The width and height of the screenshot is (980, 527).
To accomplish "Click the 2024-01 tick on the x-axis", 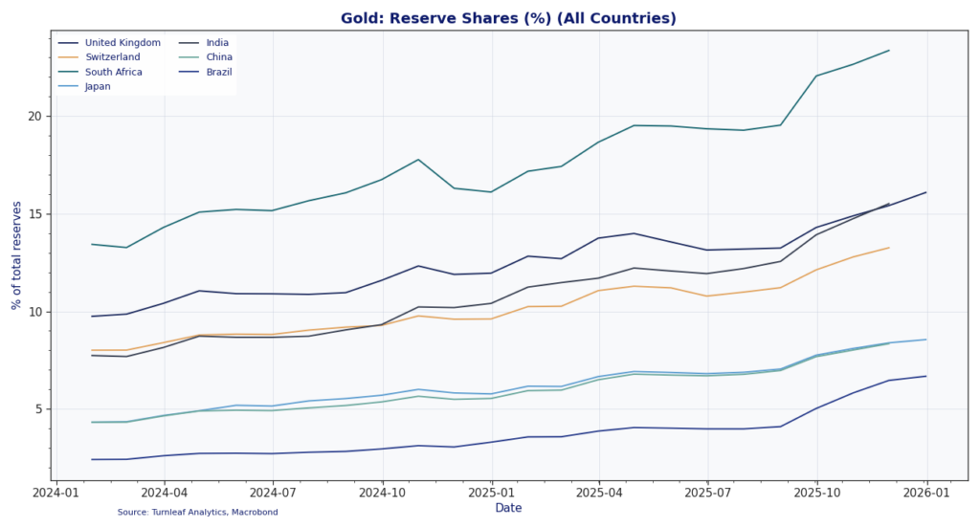I will point(56,494).
